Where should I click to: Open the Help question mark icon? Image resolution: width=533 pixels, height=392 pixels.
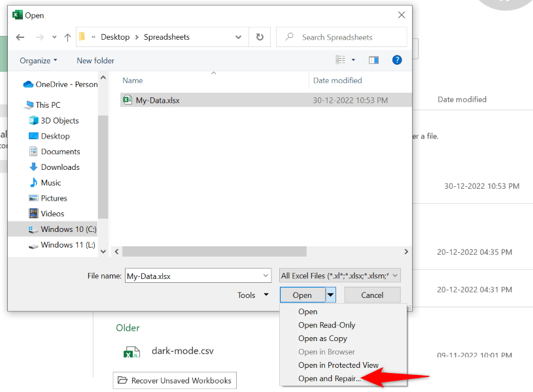coord(396,60)
